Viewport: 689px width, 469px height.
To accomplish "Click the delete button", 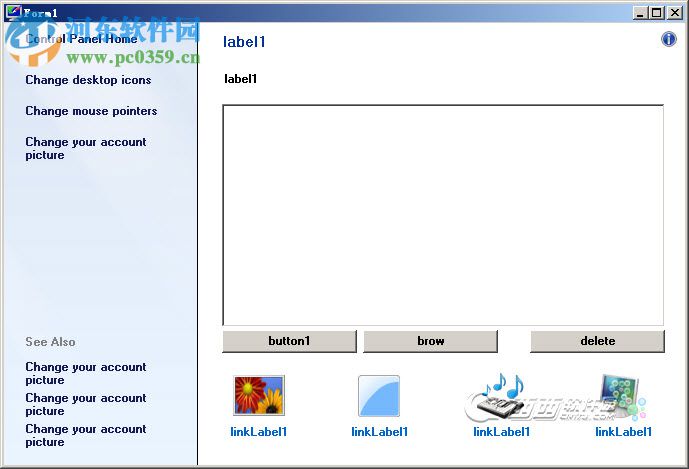I will click(597, 341).
